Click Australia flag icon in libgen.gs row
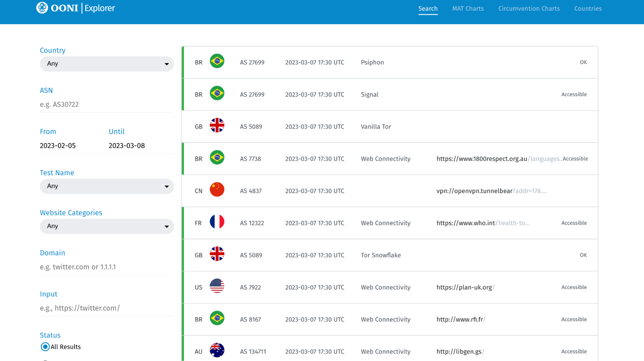644x361 pixels. pyautogui.click(x=217, y=350)
